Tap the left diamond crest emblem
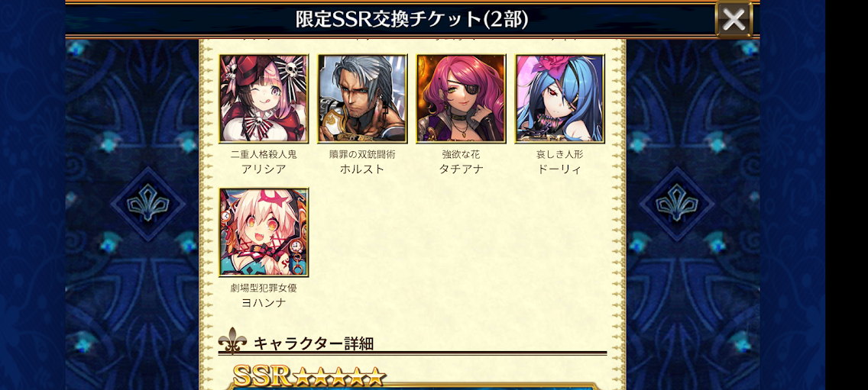 [147, 204]
